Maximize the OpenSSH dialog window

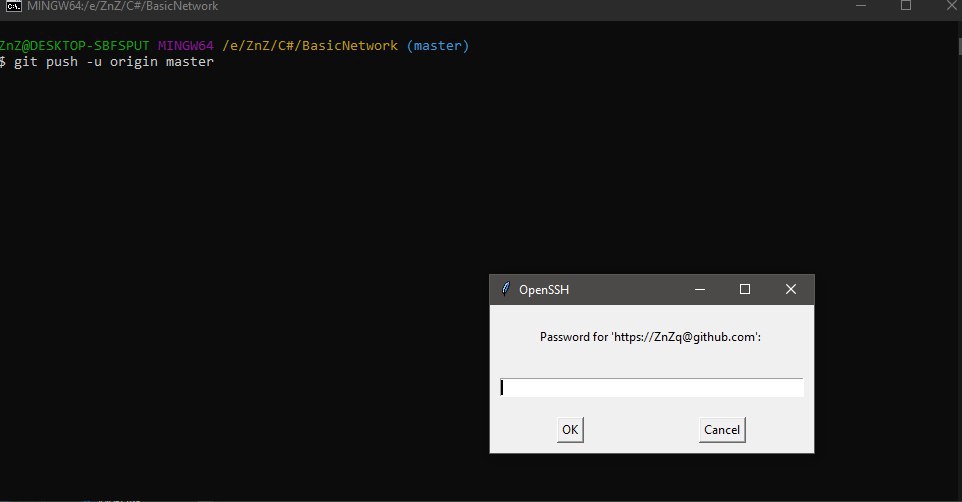745,289
